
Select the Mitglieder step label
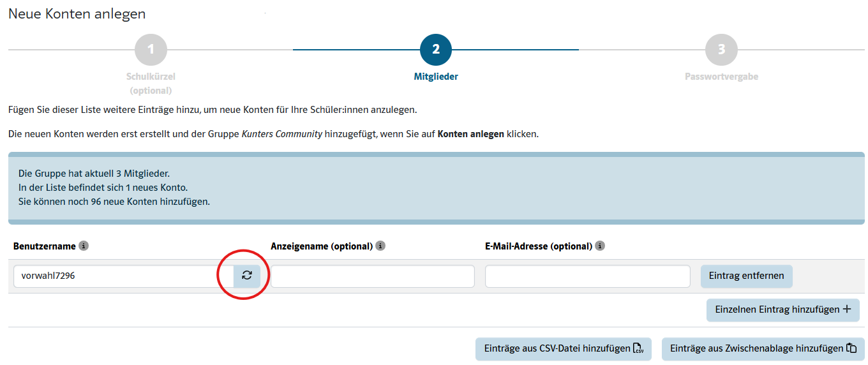[436, 77]
